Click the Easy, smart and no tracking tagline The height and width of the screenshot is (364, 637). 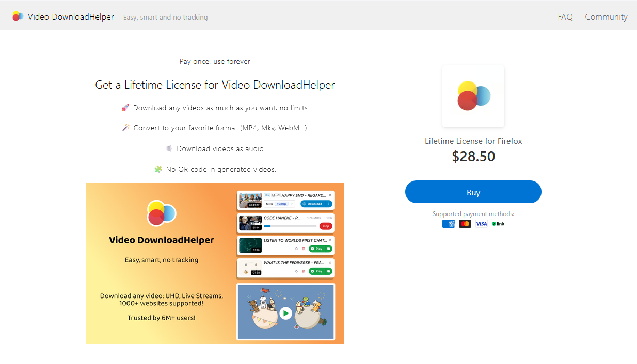[165, 17]
